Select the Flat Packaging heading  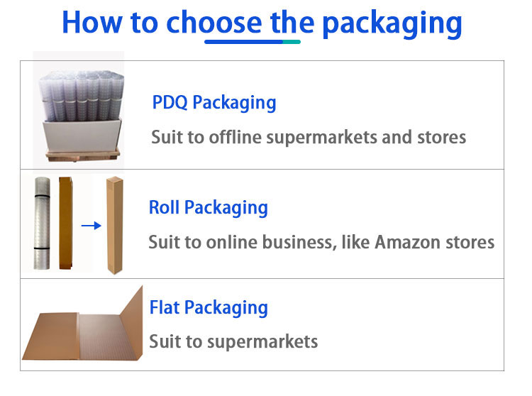[x=209, y=308]
